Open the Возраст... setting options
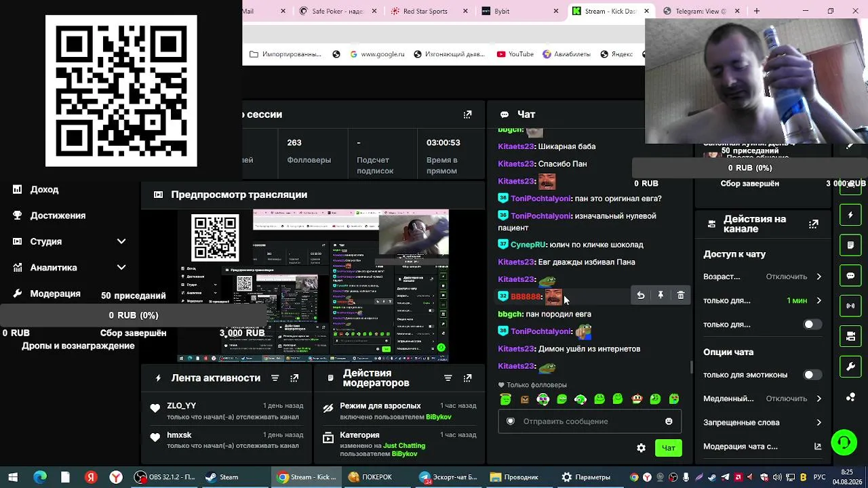868x488 pixels. [762, 277]
